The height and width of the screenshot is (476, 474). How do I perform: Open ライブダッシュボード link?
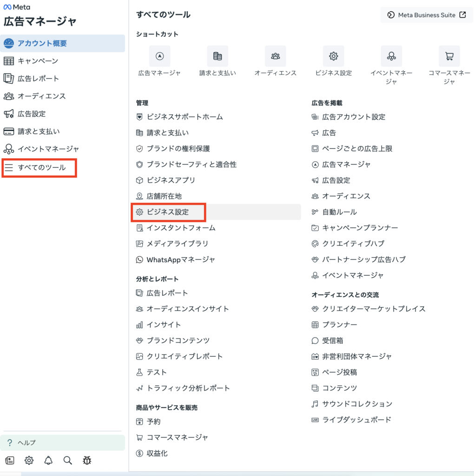[356, 420]
